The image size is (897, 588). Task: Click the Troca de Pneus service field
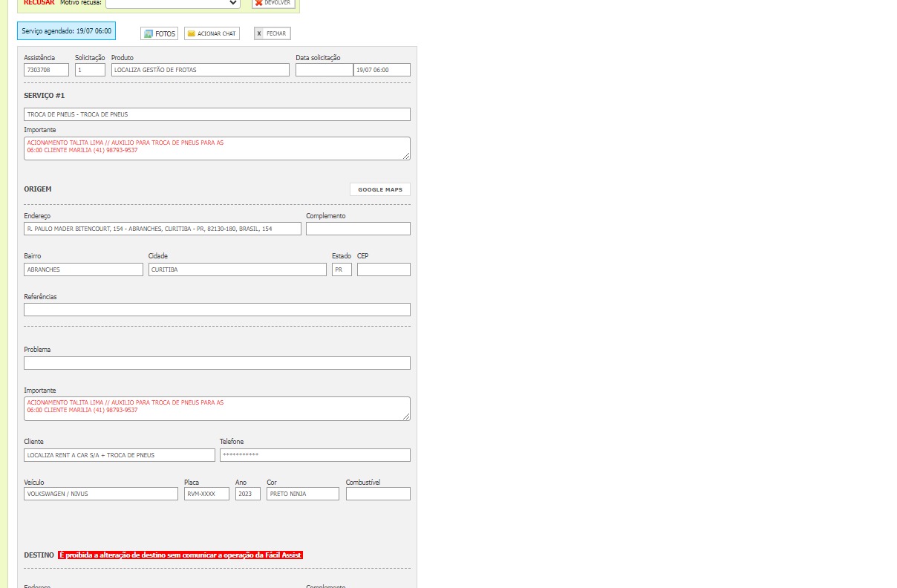point(217,114)
